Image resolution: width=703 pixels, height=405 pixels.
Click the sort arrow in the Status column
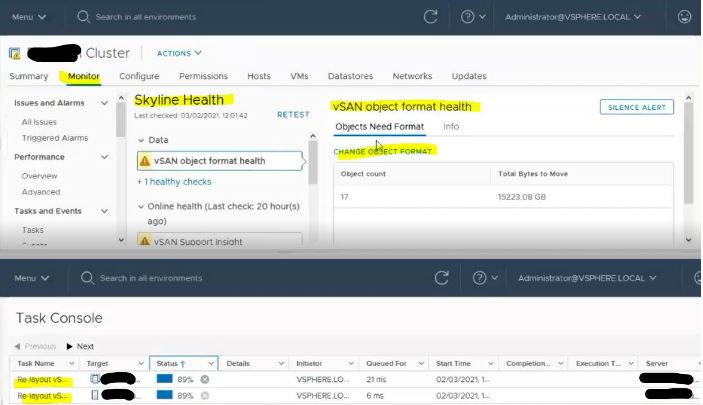point(183,364)
